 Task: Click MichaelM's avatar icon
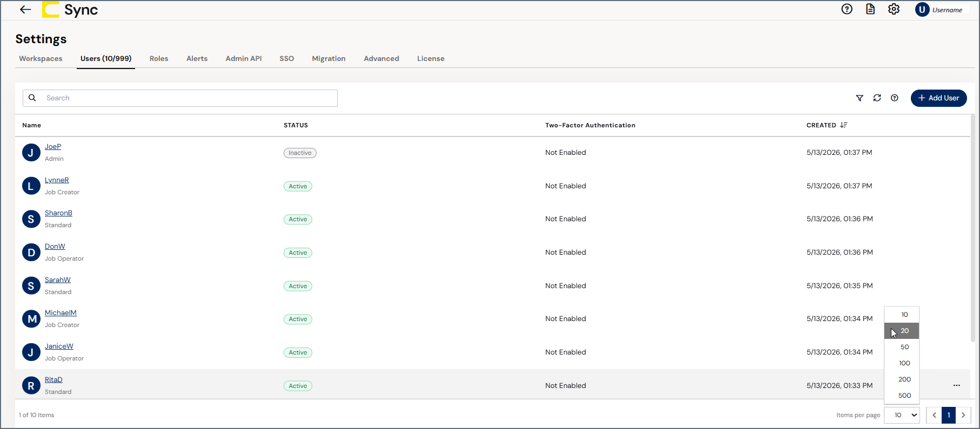click(x=31, y=319)
